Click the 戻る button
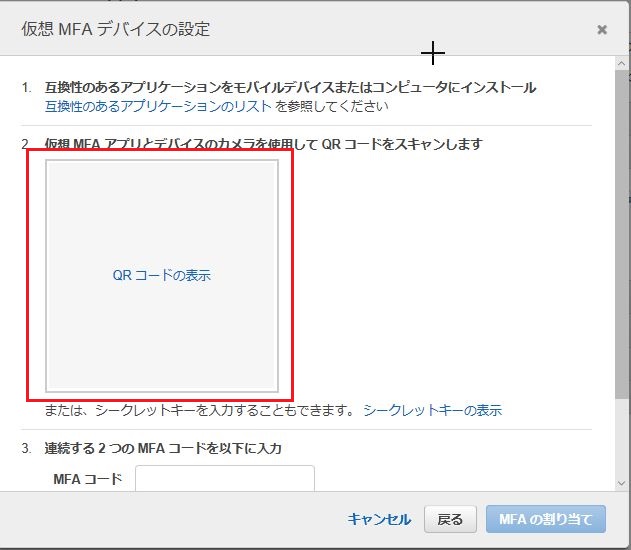 click(450, 519)
